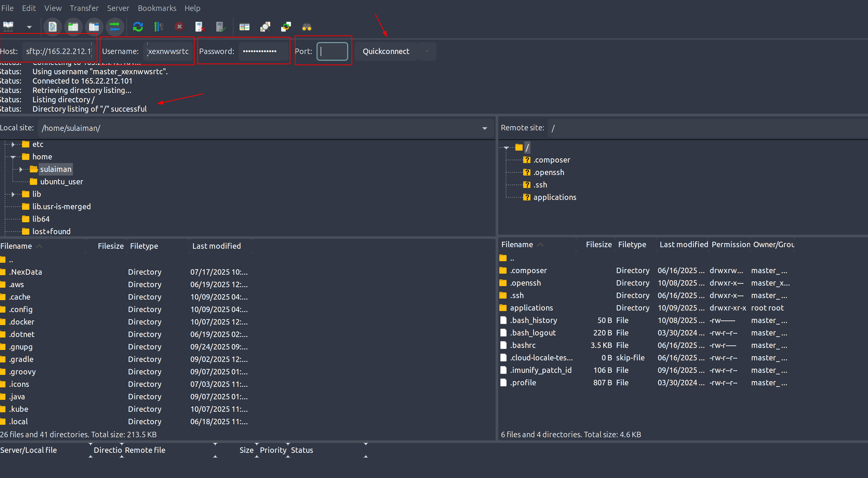Open the Bookmarks menu

pyautogui.click(x=157, y=8)
